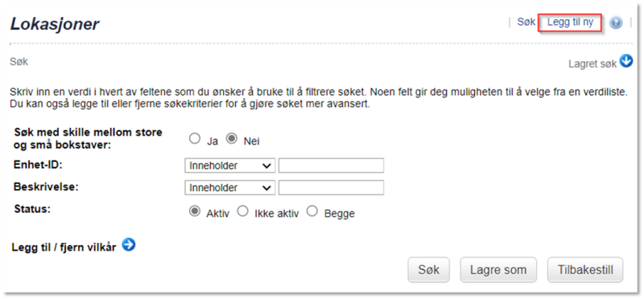Screen dimensions: 644x299
Task: Click Legg til / fjern vilkår text
Action: [x=64, y=248]
